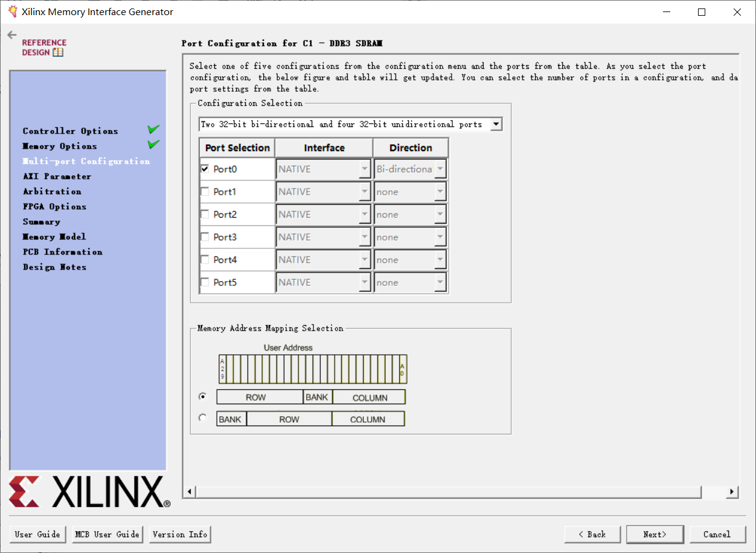Click the green checkmark next to Controller Options
This screenshot has height=553, width=756.
[x=153, y=129]
